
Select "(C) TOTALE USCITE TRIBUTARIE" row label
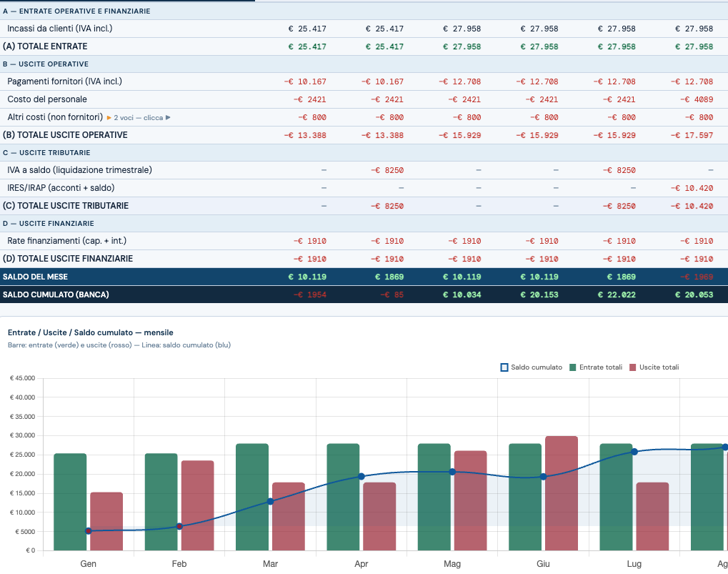point(66,206)
